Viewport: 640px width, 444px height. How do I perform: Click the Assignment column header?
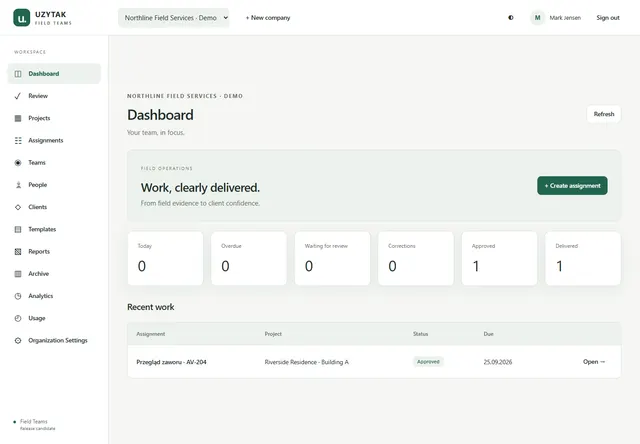point(151,334)
